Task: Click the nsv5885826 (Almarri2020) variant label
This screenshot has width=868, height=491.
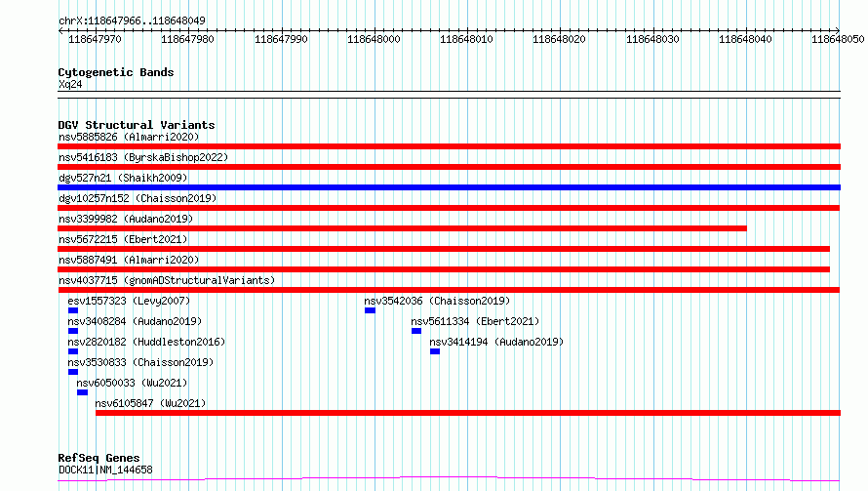Action: pyautogui.click(x=129, y=137)
